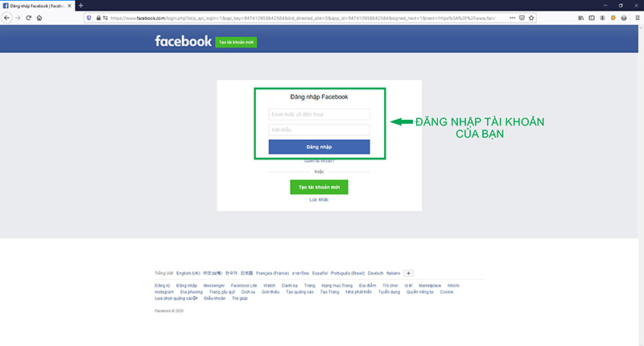
Task: Switch language to English (UK)
Action: tap(188, 274)
